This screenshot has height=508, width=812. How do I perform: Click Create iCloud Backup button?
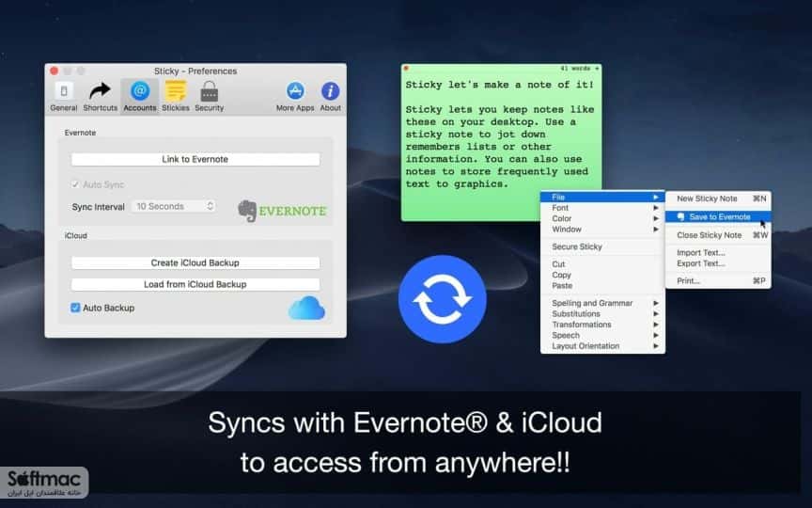click(195, 262)
